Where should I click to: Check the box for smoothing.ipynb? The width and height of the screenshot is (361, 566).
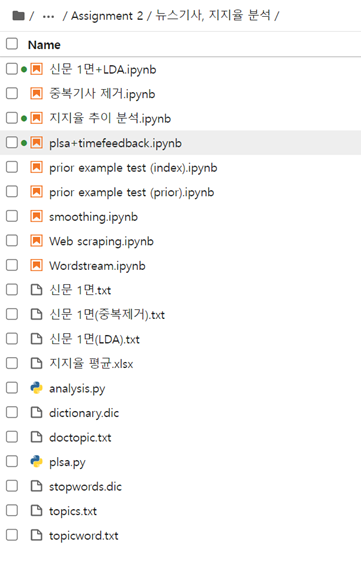click(x=12, y=216)
